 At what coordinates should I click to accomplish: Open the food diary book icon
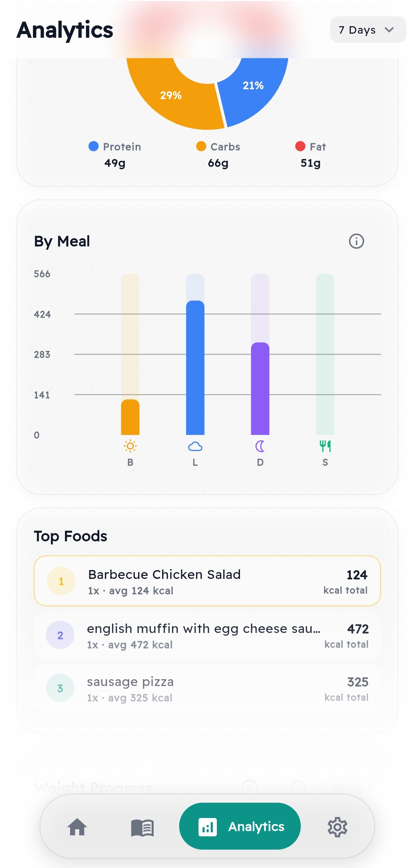pyautogui.click(x=142, y=827)
